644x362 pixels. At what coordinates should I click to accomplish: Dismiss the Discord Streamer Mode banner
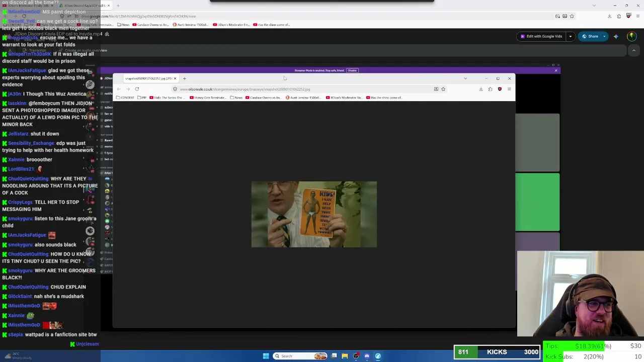[556, 70]
